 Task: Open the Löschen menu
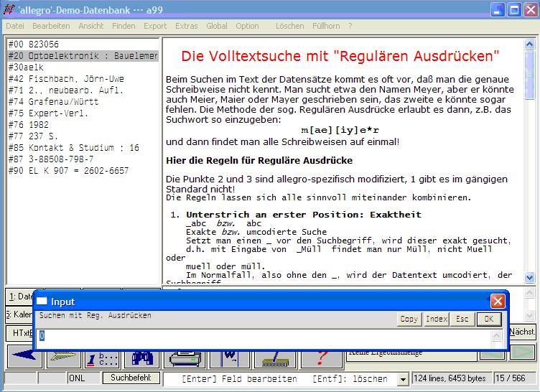pyautogui.click(x=289, y=26)
